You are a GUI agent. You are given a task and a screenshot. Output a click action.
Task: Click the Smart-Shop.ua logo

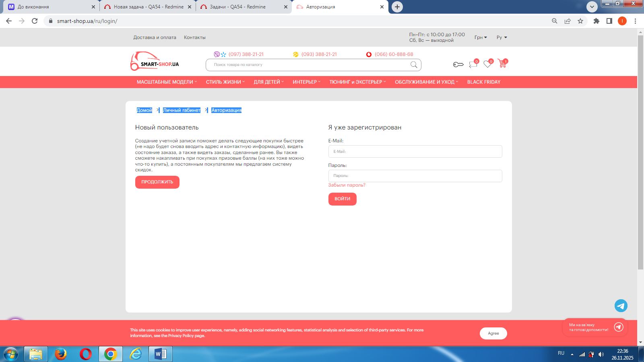155,62
